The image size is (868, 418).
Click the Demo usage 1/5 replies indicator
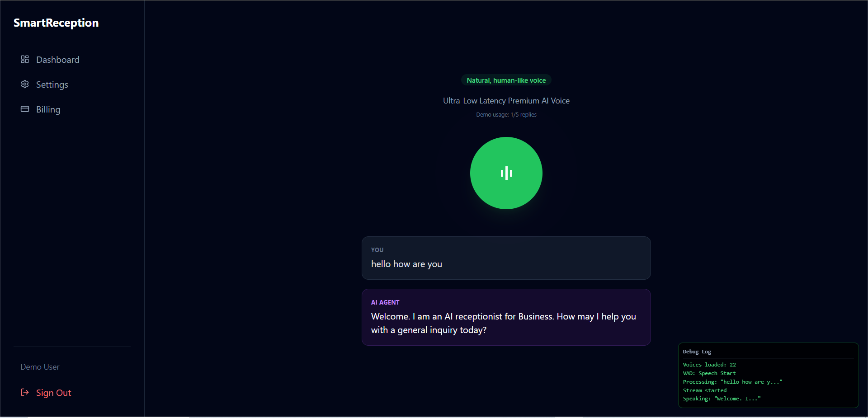(x=506, y=114)
